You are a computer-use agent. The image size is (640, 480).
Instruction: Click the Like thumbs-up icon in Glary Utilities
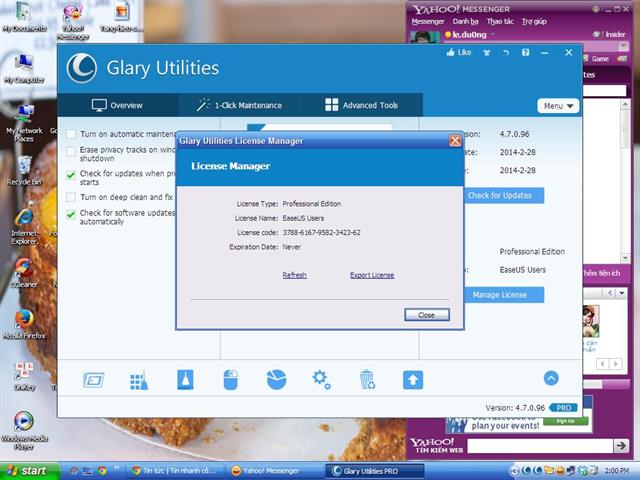pos(450,53)
